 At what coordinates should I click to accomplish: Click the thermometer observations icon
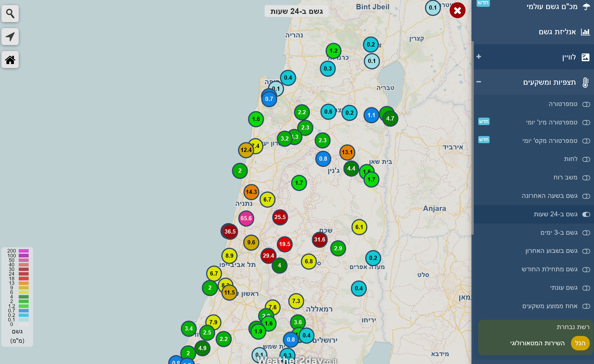point(585,82)
